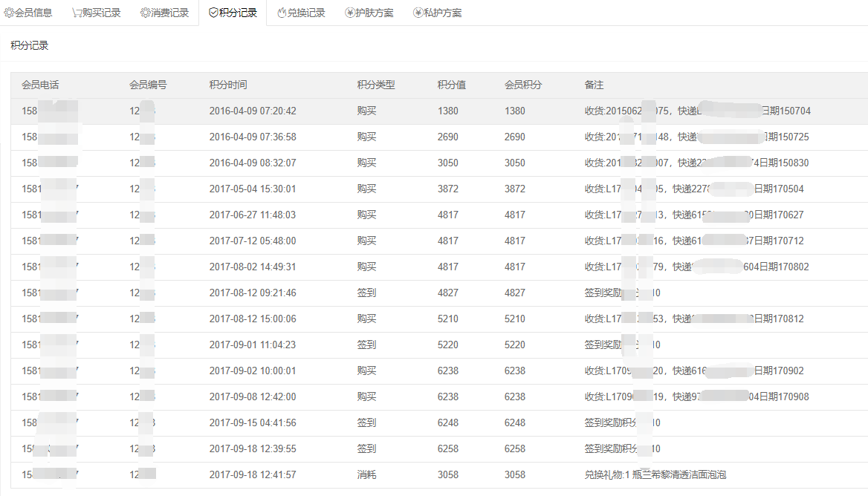Click 签到 in the 2017-09-01 row
868x496 pixels.
366,345
